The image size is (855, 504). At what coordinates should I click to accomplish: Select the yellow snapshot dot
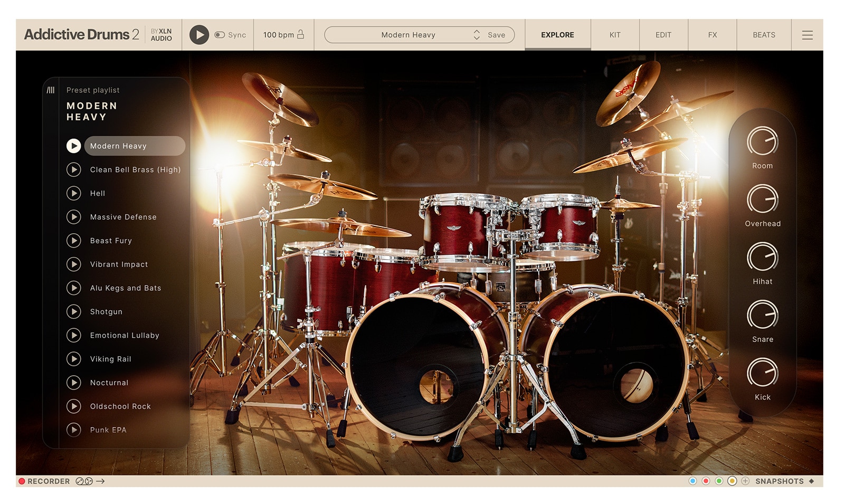click(x=732, y=481)
